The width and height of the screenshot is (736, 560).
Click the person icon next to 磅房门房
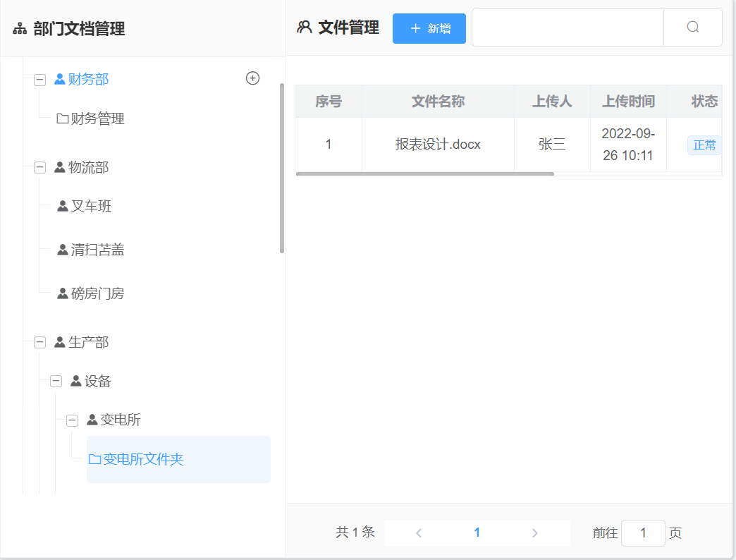click(63, 294)
